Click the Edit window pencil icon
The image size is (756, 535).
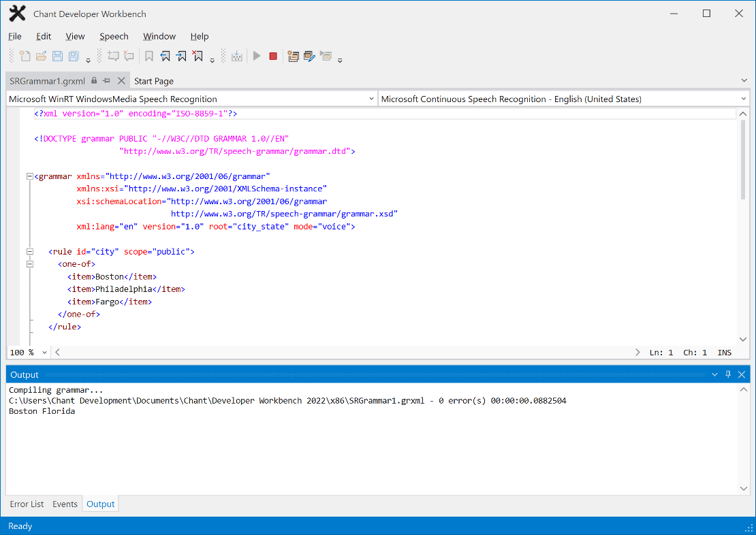tap(309, 56)
